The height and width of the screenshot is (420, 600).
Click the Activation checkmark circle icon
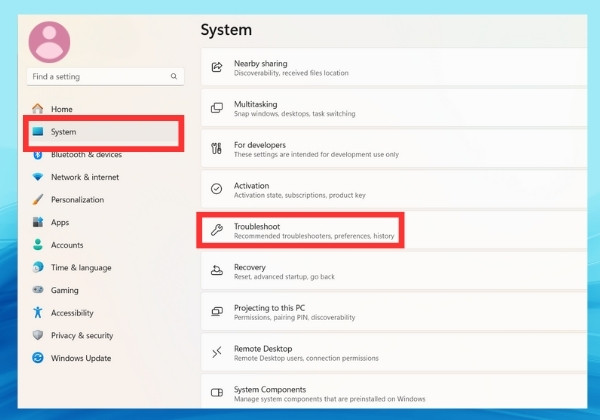(217, 189)
